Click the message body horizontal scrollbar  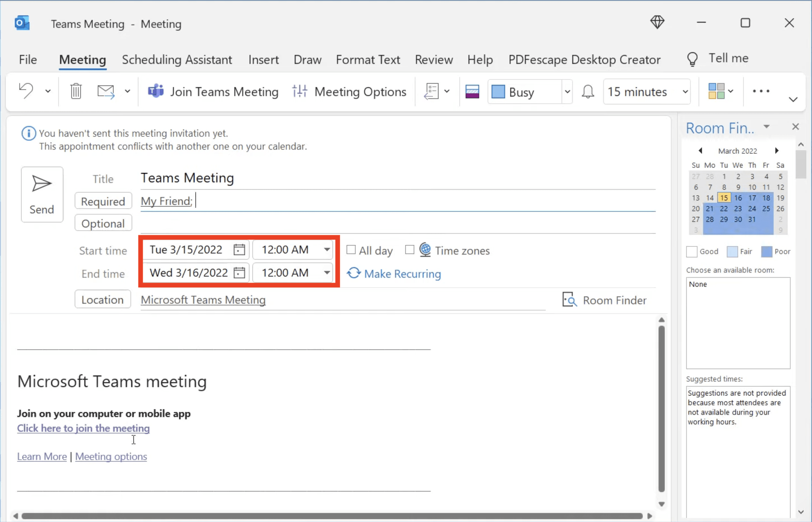332,516
